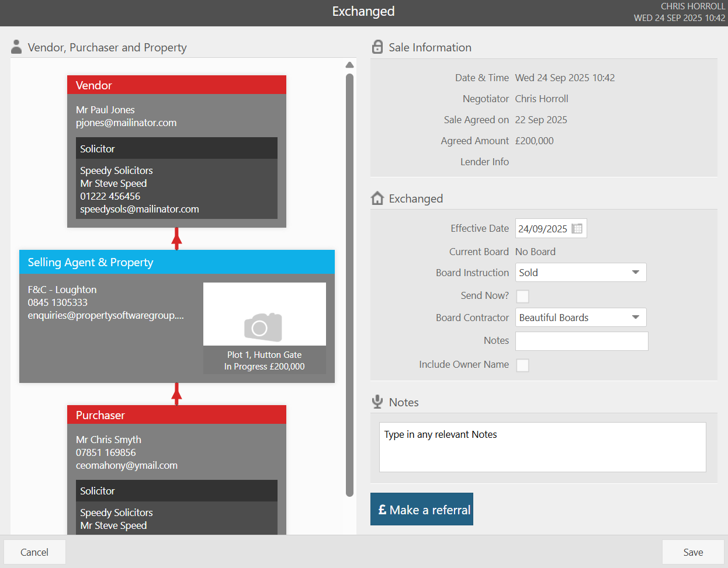The height and width of the screenshot is (568, 728).
Task: Click agent phone number 0845 1305333
Action: [57, 302]
